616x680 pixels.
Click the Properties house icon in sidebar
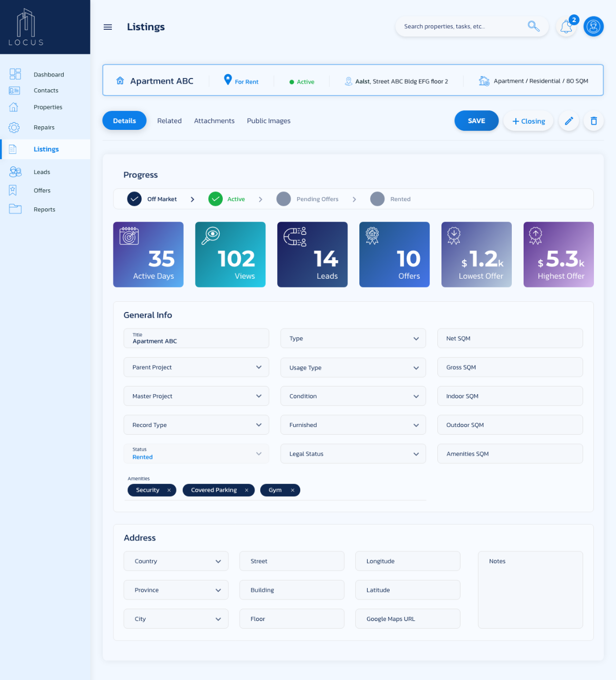point(14,107)
